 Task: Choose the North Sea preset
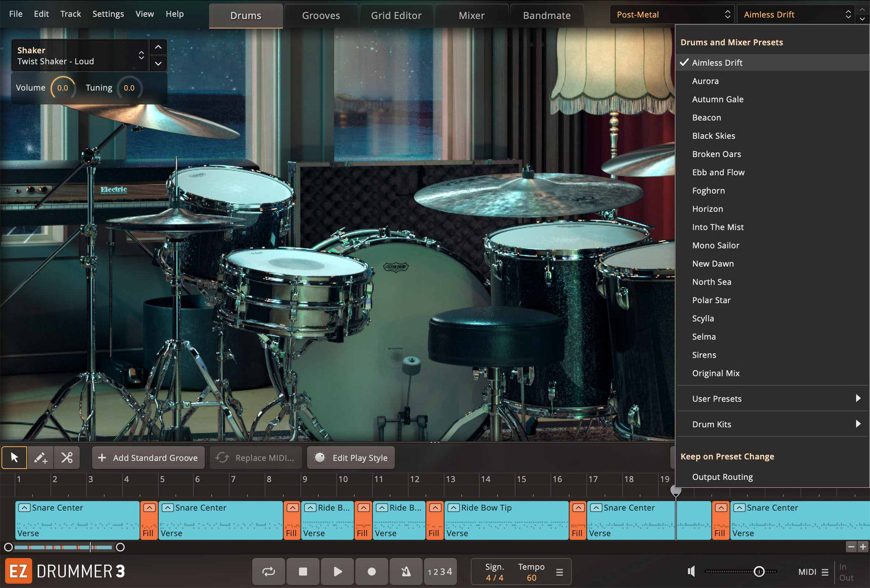(x=772, y=282)
